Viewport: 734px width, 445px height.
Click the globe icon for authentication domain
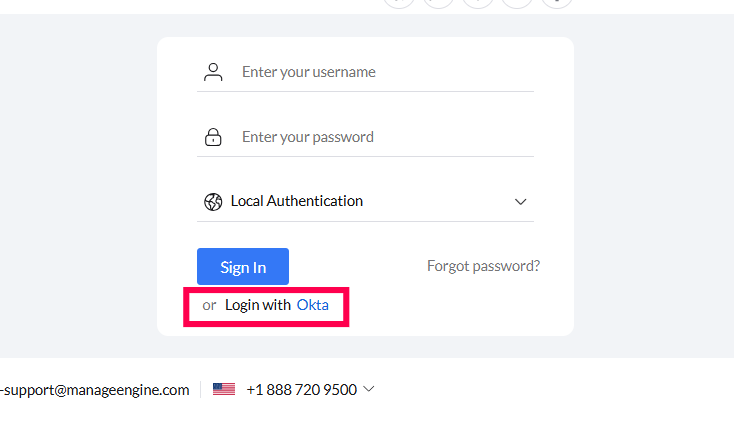point(213,201)
